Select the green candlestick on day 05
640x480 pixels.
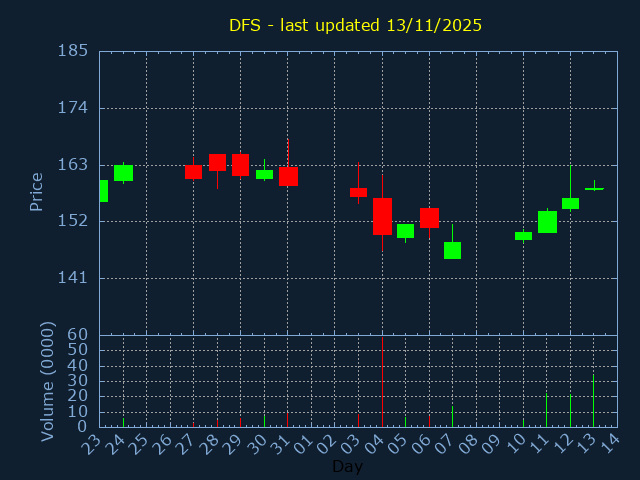tap(405, 231)
